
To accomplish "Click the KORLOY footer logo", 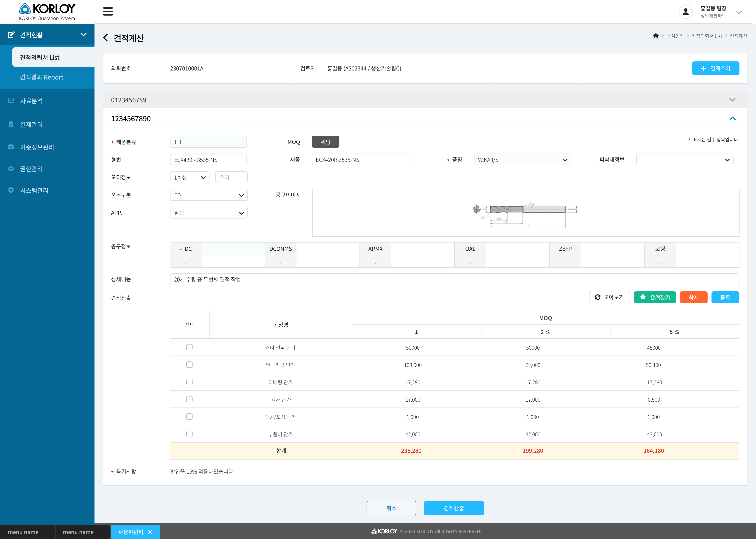I will point(384,531).
